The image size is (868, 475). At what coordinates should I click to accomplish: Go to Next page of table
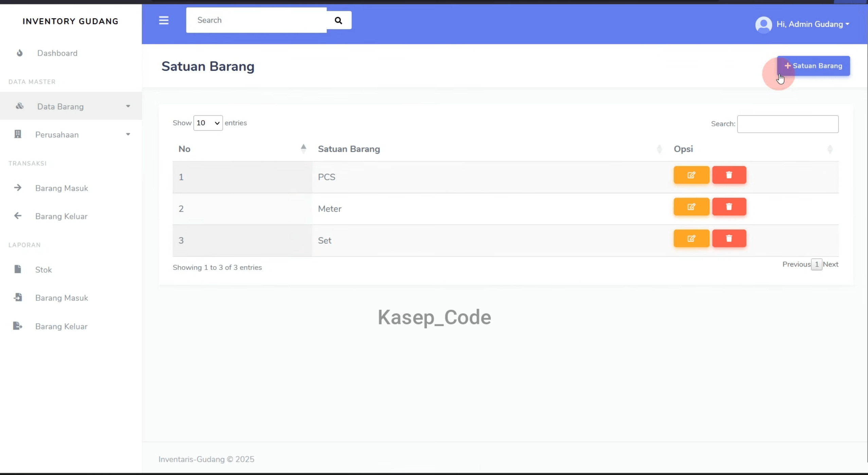[x=831, y=264]
